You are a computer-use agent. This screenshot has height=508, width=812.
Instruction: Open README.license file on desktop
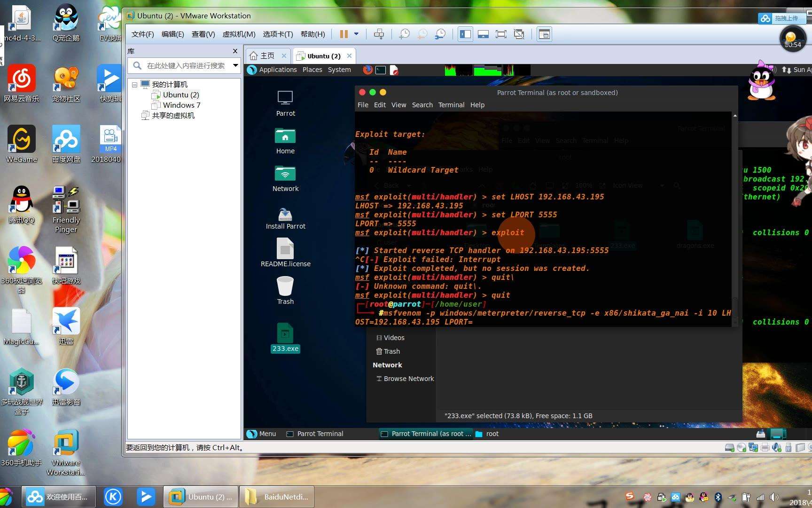(285, 252)
